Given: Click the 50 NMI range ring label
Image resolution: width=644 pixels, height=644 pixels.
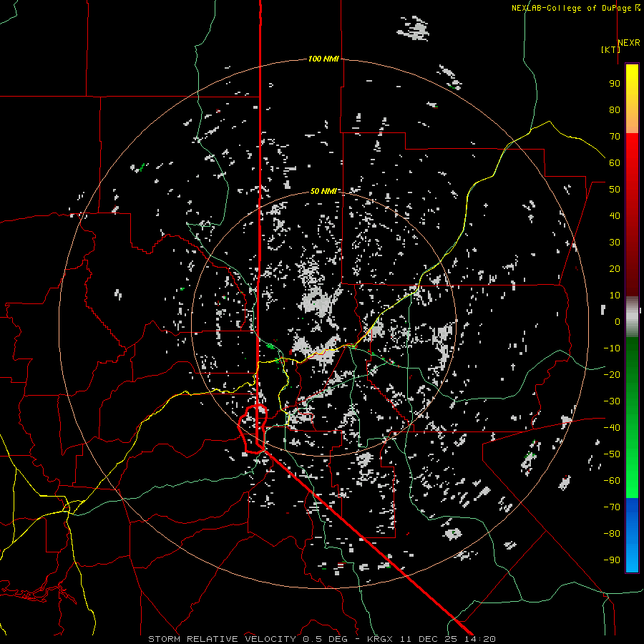Looking at the screenshot, I should click(323, 191).
